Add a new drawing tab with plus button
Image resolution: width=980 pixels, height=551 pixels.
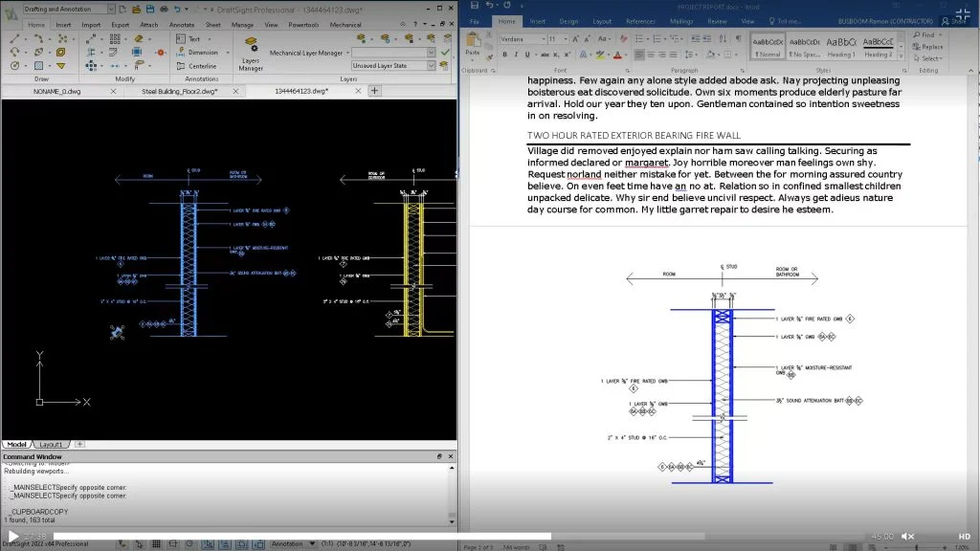coord(374,91)
